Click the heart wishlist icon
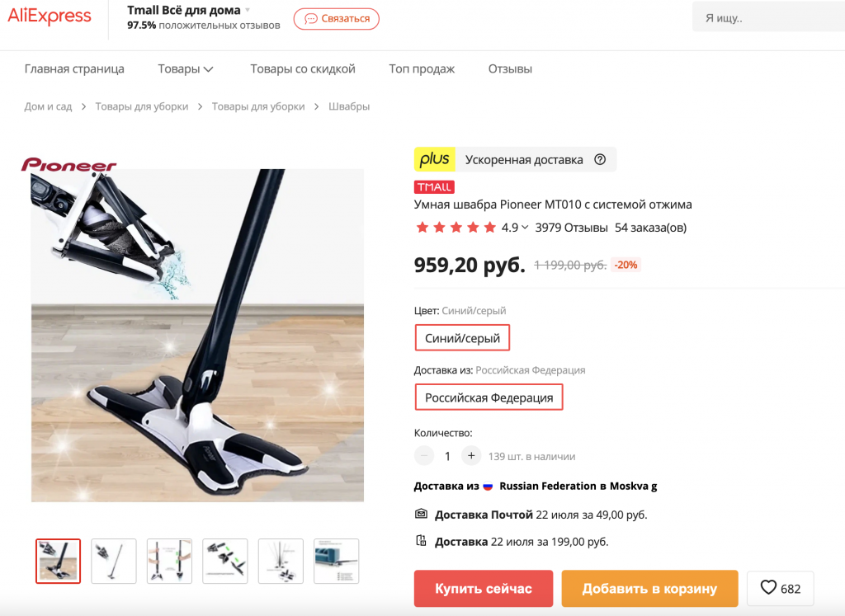845x616 pixels. pyautogui.click(x=769, y=588)
